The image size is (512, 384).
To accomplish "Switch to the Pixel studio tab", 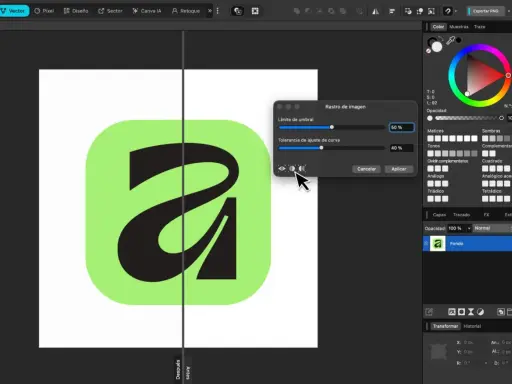I will 44,11.
